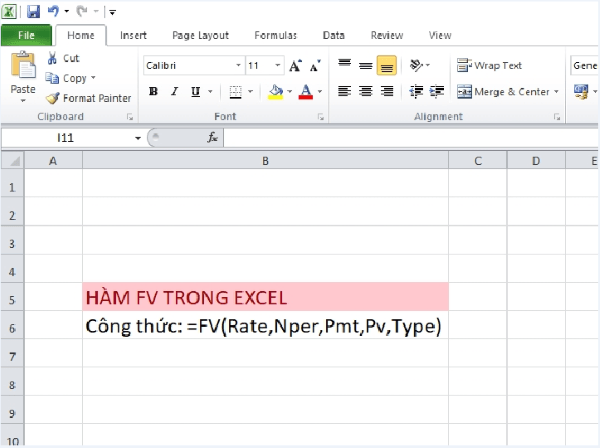The image size is (600, 448).
Task: Decrease font size with the small A icon
Action: 315,66
